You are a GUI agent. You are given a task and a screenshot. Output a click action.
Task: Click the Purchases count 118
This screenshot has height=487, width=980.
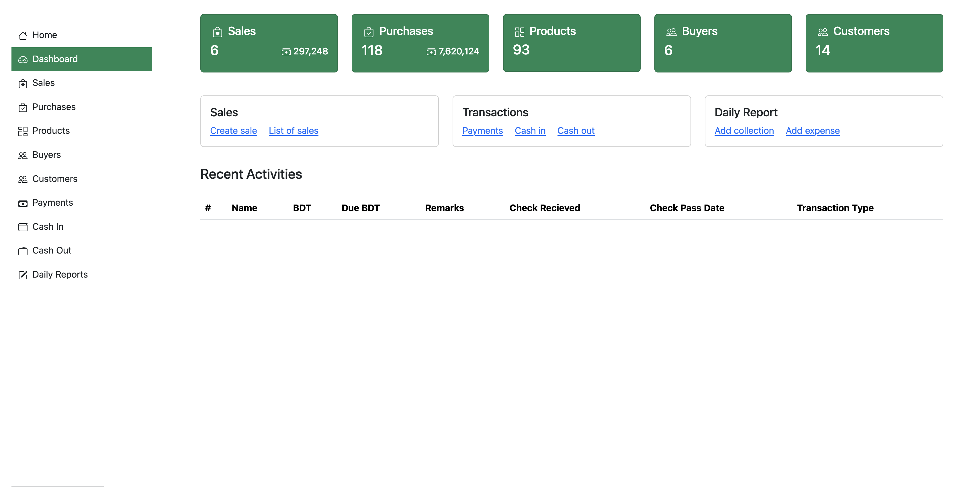click(x=372, y=50)
